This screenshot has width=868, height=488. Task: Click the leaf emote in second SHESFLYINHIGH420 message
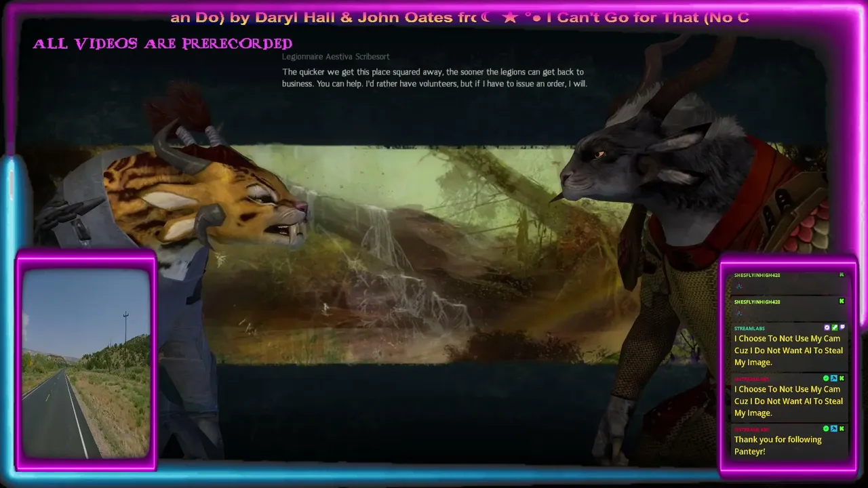click(738, 312)
